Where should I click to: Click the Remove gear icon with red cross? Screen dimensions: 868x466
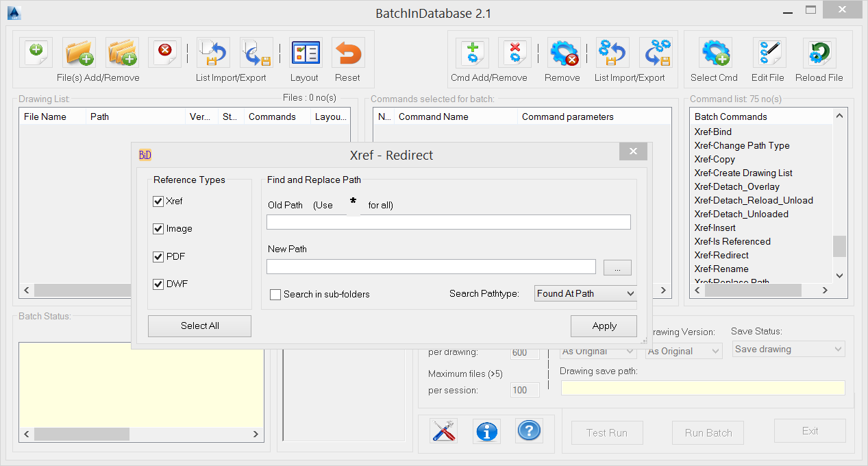click(x=562, y=52)
